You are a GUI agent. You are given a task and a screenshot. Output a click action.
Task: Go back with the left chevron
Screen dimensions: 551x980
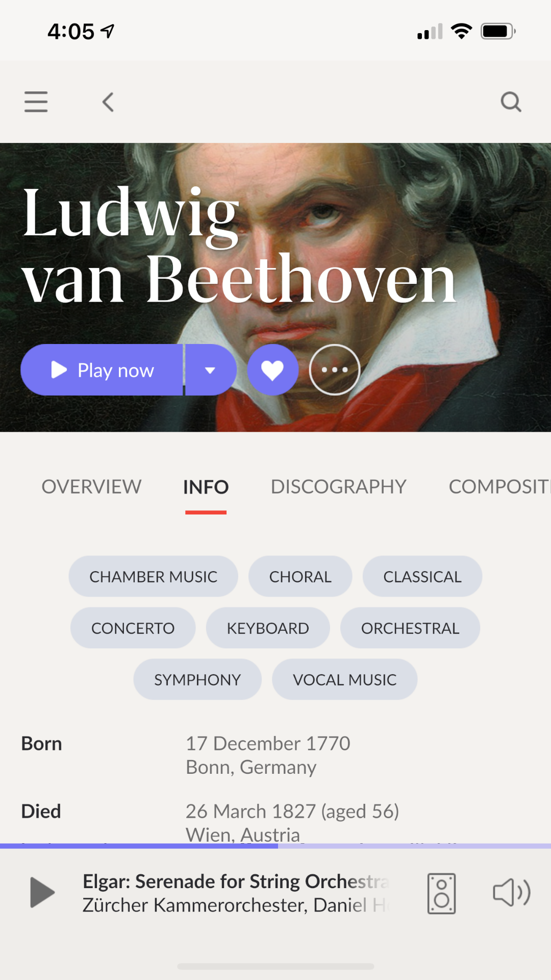108,102
